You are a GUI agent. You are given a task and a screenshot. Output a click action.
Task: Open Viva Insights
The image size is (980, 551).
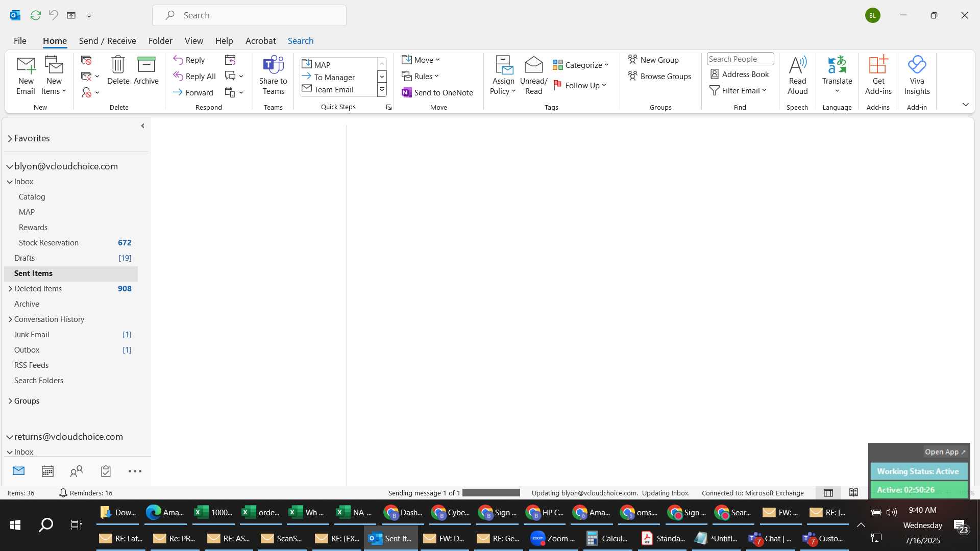[x=917, y=76]
